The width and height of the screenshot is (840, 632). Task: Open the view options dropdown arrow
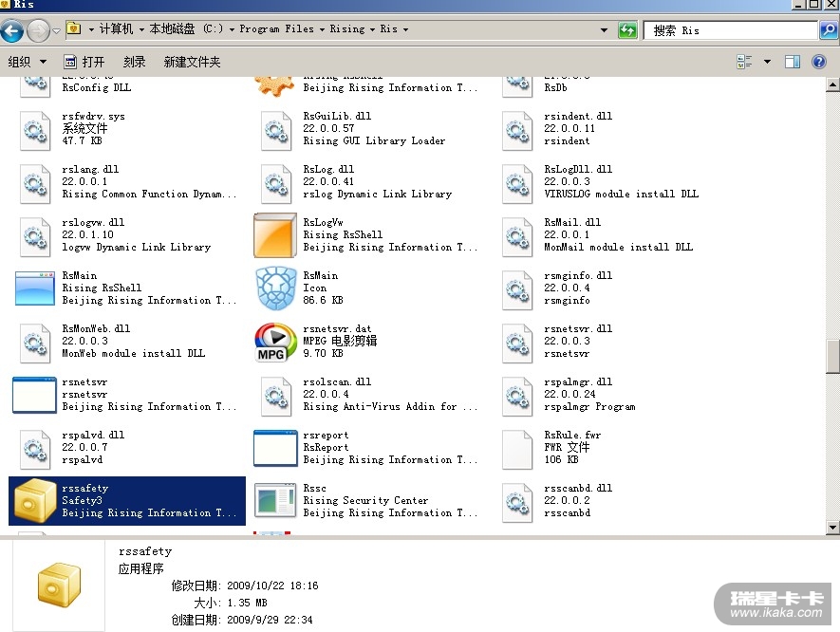click(x=767, y=62)
